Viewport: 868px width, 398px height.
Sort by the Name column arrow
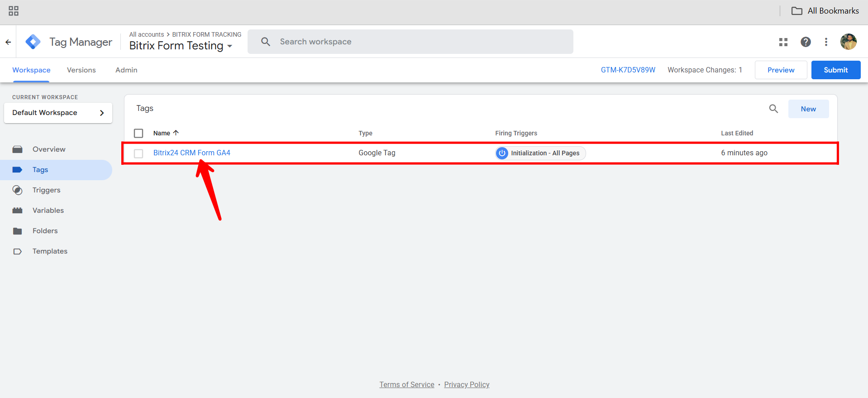coord(176,133)
